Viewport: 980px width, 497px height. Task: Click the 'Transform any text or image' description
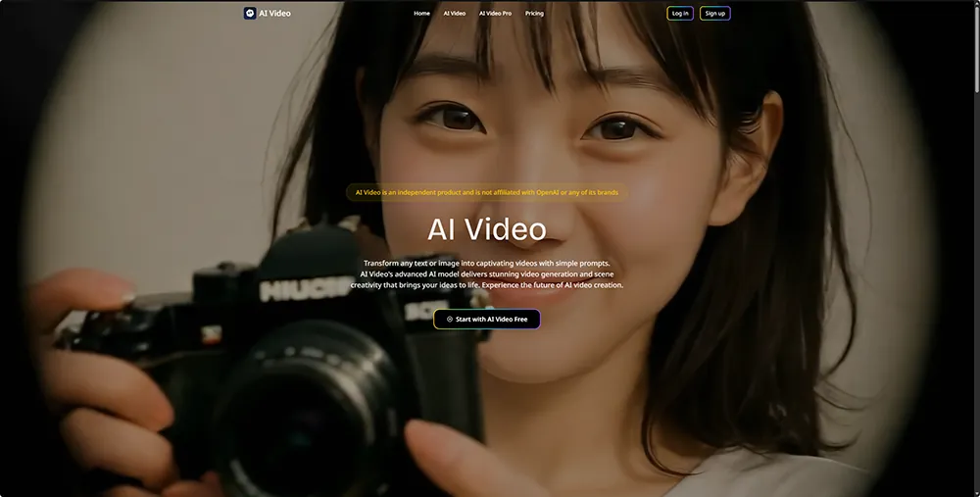tap(487, 273)
